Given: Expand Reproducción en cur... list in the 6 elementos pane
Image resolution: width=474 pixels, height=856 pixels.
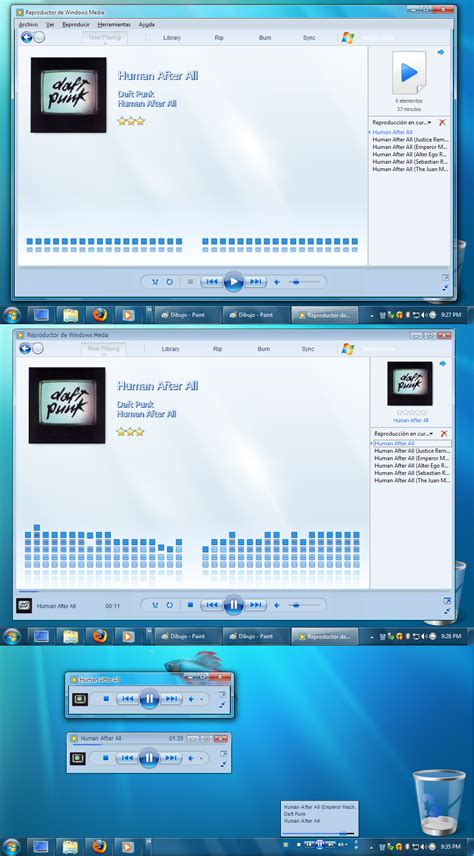Looking at the screenshot, I should (x=402, y=122).
